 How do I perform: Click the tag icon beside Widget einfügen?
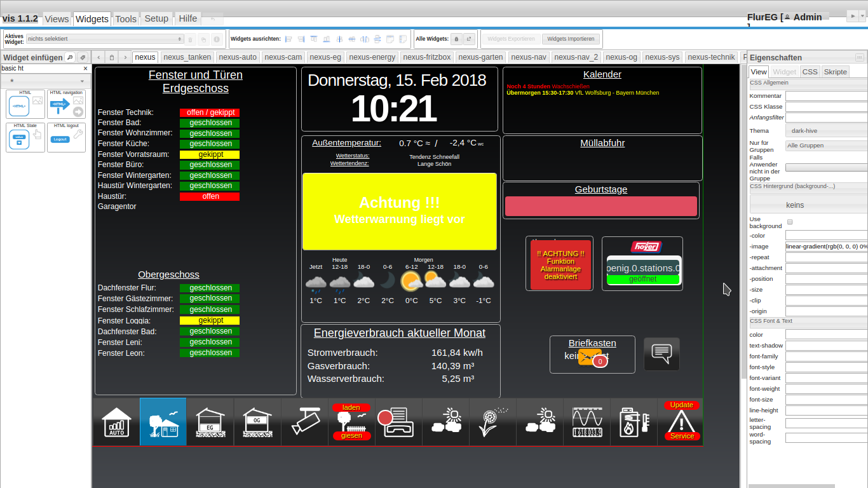click(x=83, y=57)
